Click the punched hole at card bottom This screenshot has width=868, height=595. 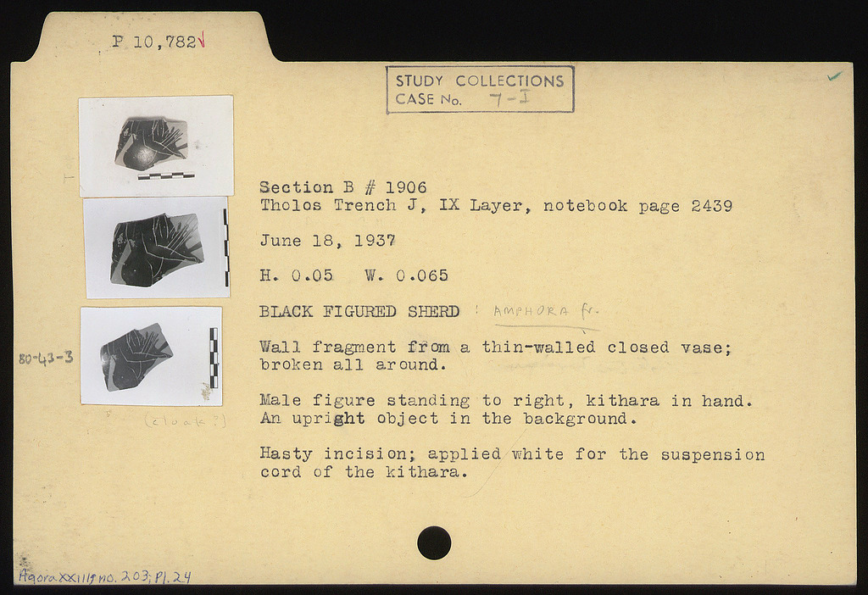(x=434, y=542)
